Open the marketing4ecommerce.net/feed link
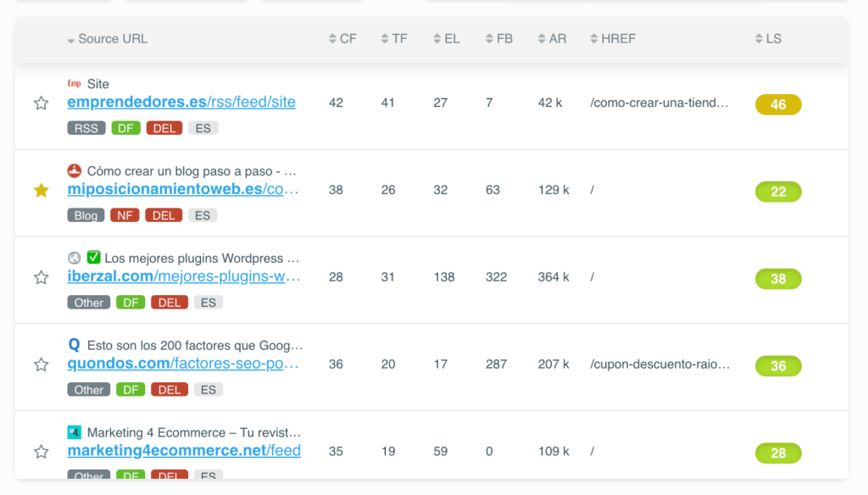Image resolution: width=868 pixels, height=495 pixels. click(184, 451)
